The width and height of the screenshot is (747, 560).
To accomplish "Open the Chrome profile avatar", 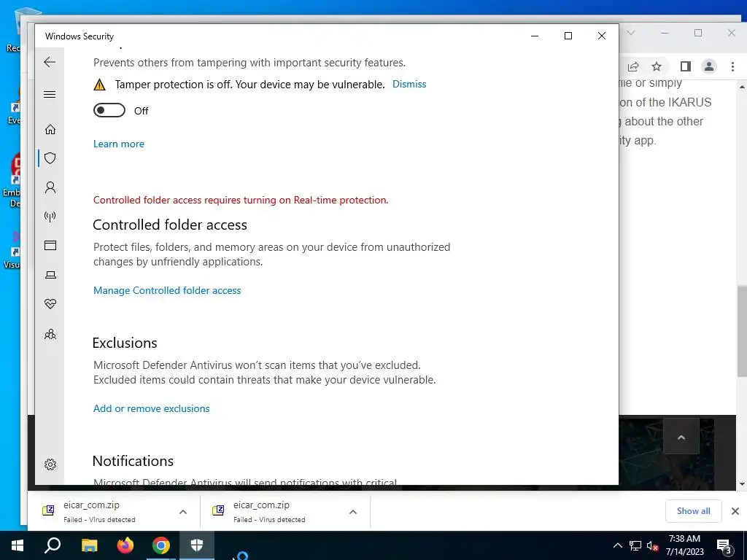I will tap(709, 66).
